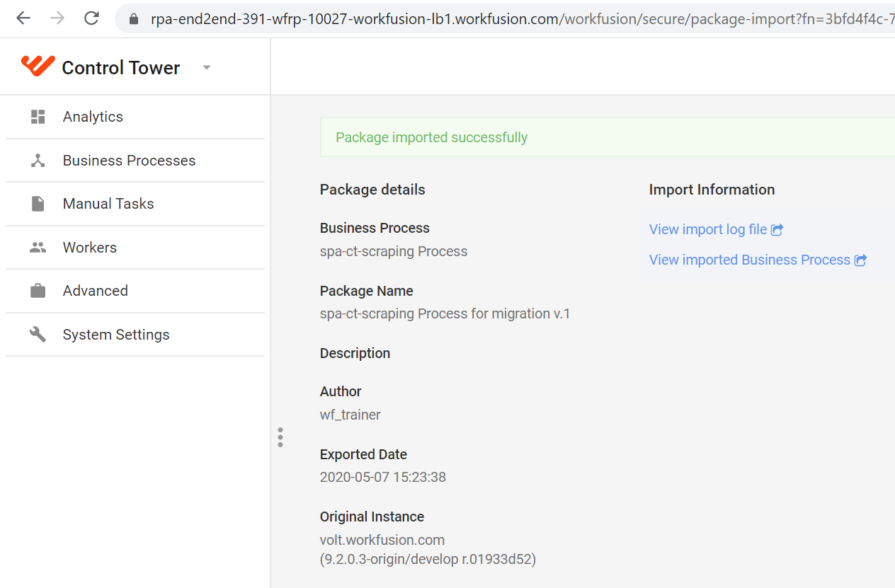Click the Workers people icon

click(38, 248)
